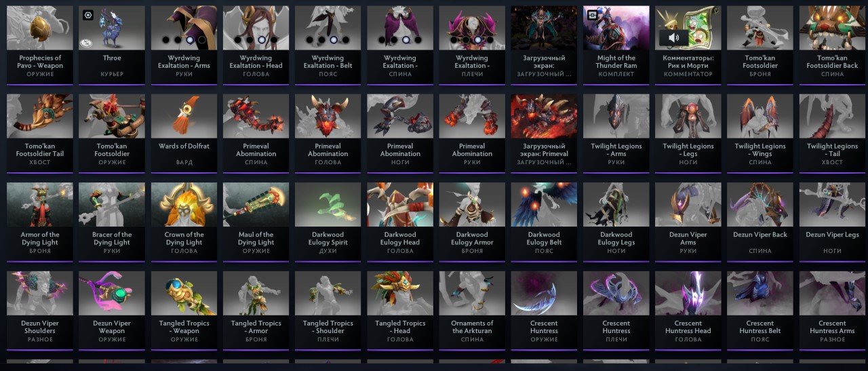Click the glowing gem socket on Wyrdwing Exaltation Belt
This screenshot has width=868, height=371.
(334, 40)
